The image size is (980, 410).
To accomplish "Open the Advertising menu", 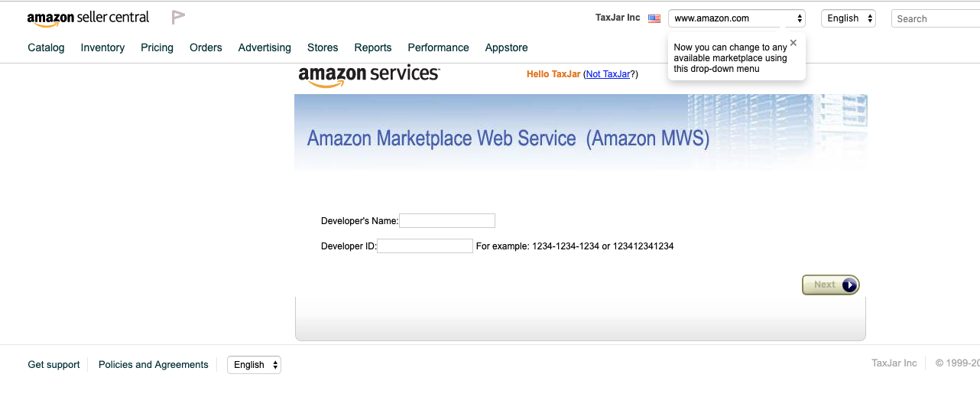I will click(264, 47).
